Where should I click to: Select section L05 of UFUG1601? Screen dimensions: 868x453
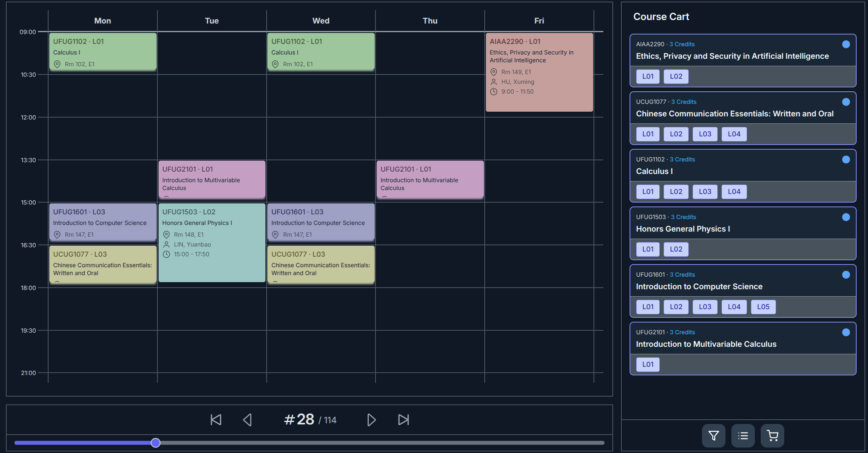(763, 307)
